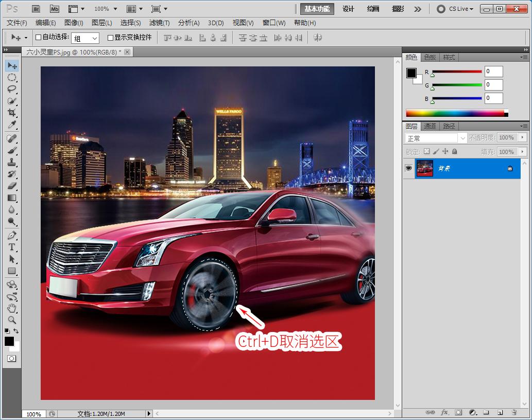Viewport: 532px width, 420px height.
Task: Toggle Quick Mask mode
Action: click(11, 358)
